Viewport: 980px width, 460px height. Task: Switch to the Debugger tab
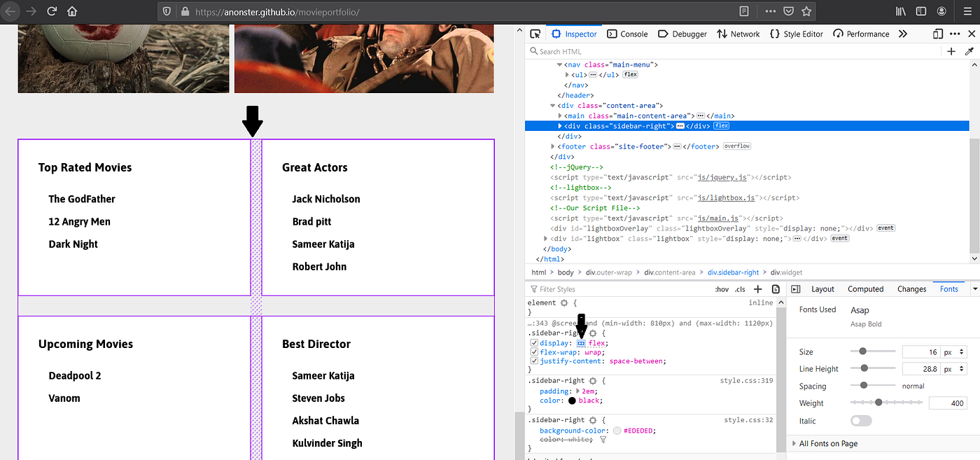682,34
